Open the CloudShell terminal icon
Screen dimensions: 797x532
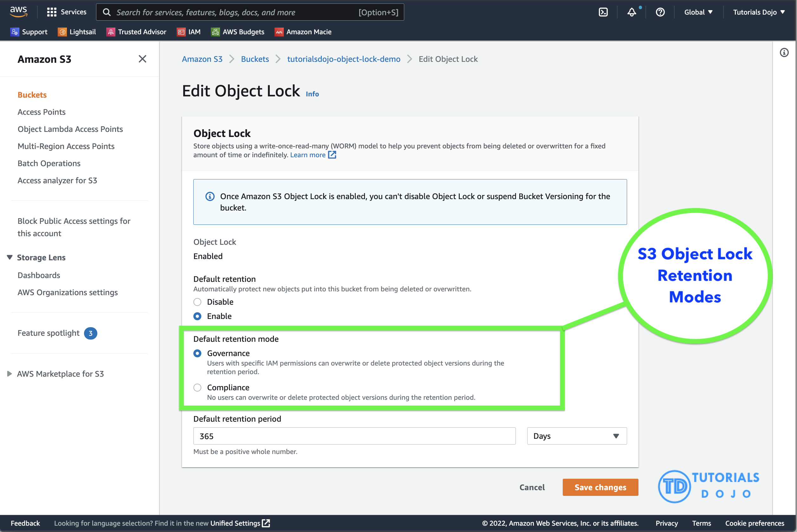pyautogui.click(x=603, y=12)
